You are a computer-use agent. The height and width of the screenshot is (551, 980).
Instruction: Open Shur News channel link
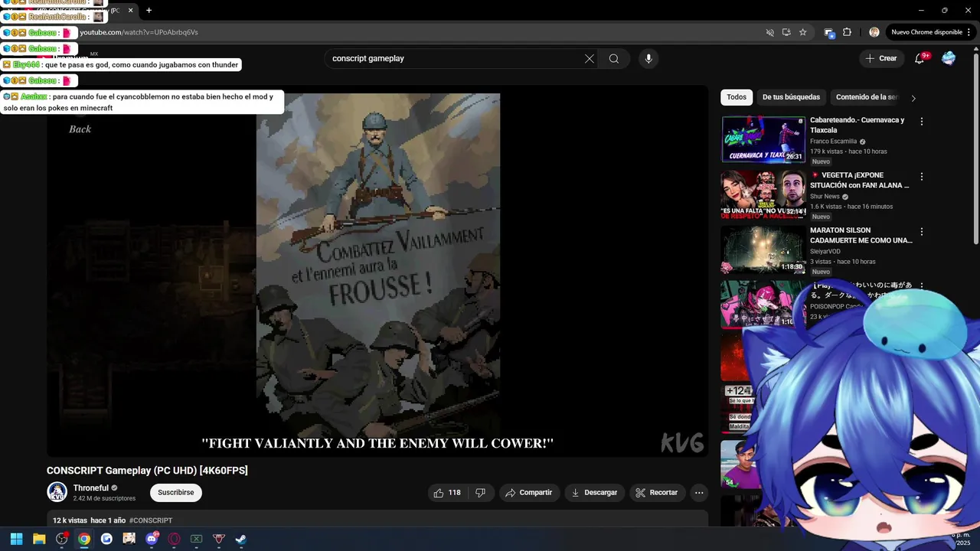click(x=825, y=197)
